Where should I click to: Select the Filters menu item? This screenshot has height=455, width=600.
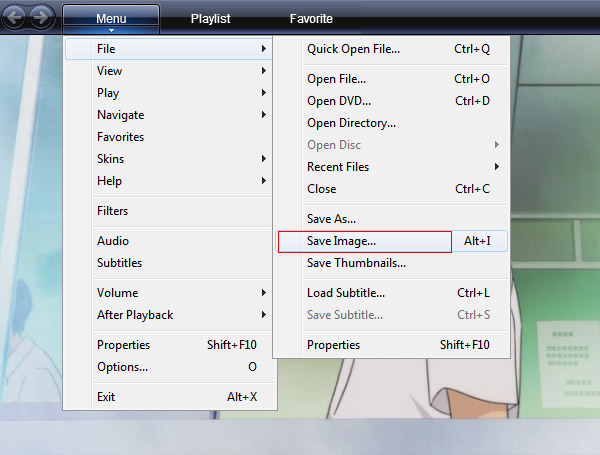click(168, 211)
